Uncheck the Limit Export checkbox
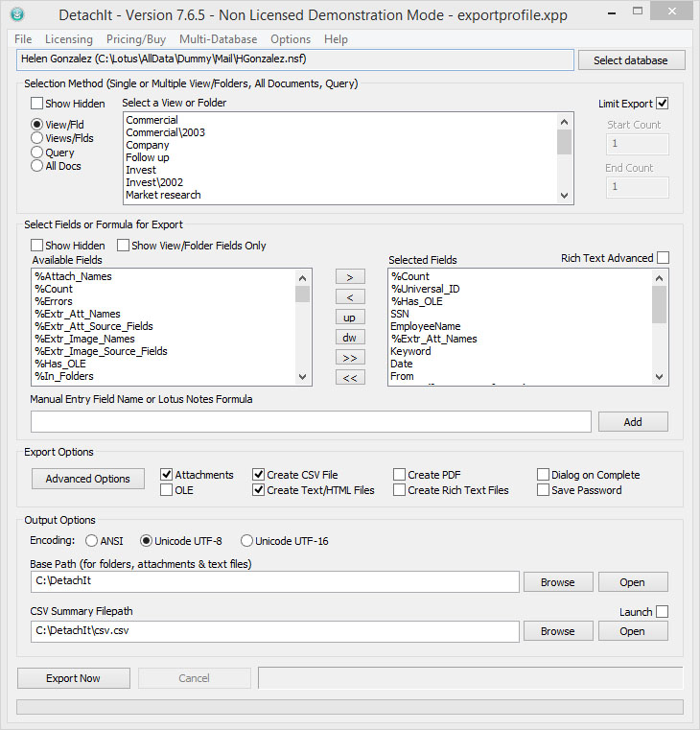 [663, 104]
